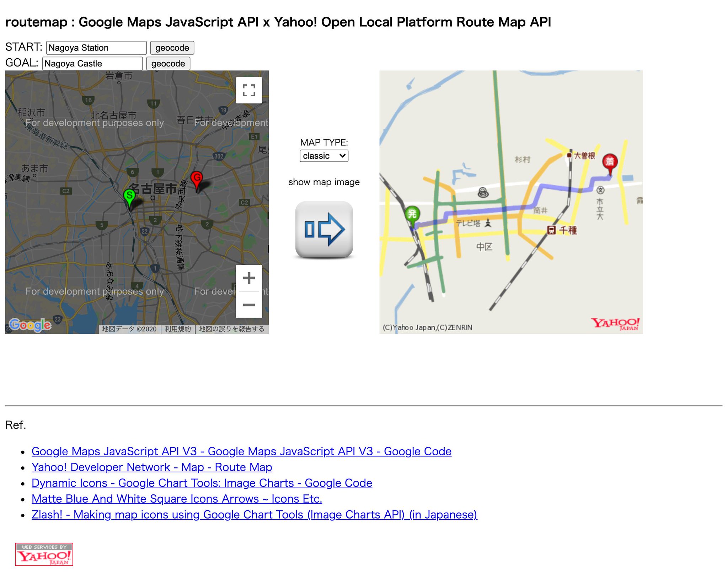Click the 大曽根 label on Yahoo map

pyautogui.click(x=585, y=155)
